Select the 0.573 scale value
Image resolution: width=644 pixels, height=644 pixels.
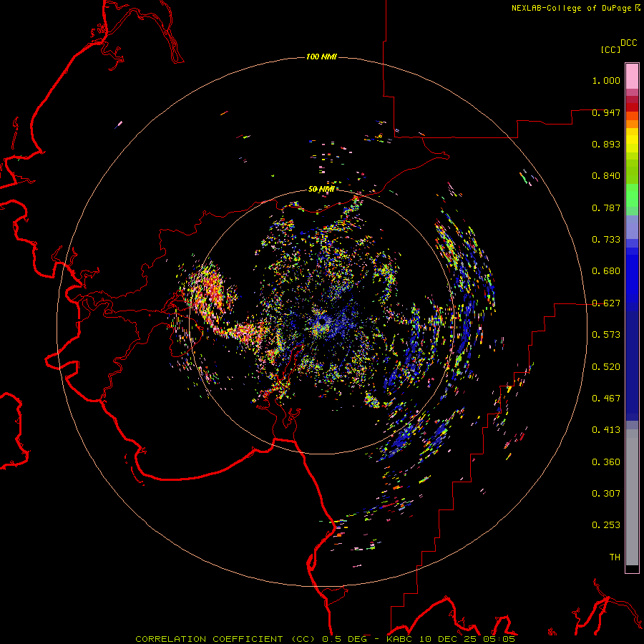pyautogui.click(x=606, y=335)
